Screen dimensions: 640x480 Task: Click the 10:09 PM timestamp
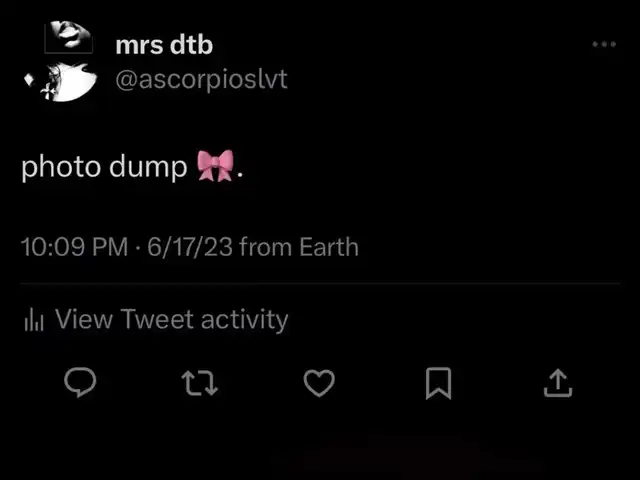[74, 247]
